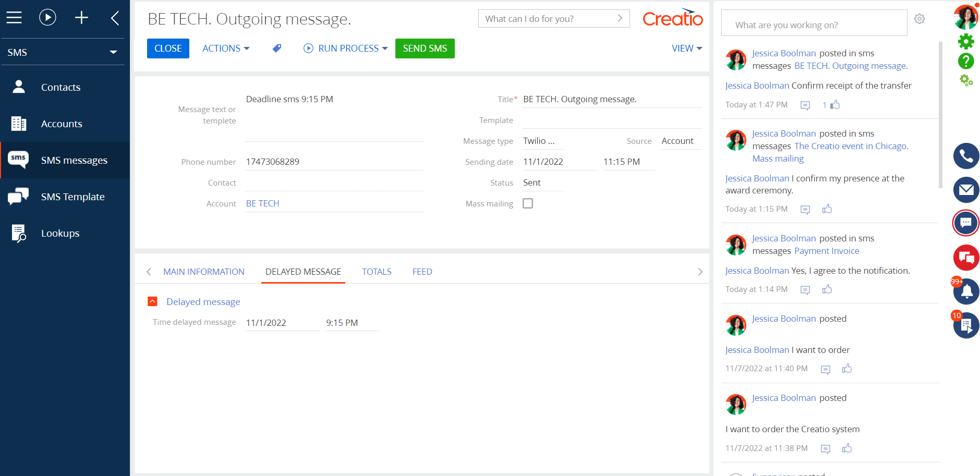
Task: Click the 'What are you working on?' field
Action: pyautogui.click(x=814, y=22)
